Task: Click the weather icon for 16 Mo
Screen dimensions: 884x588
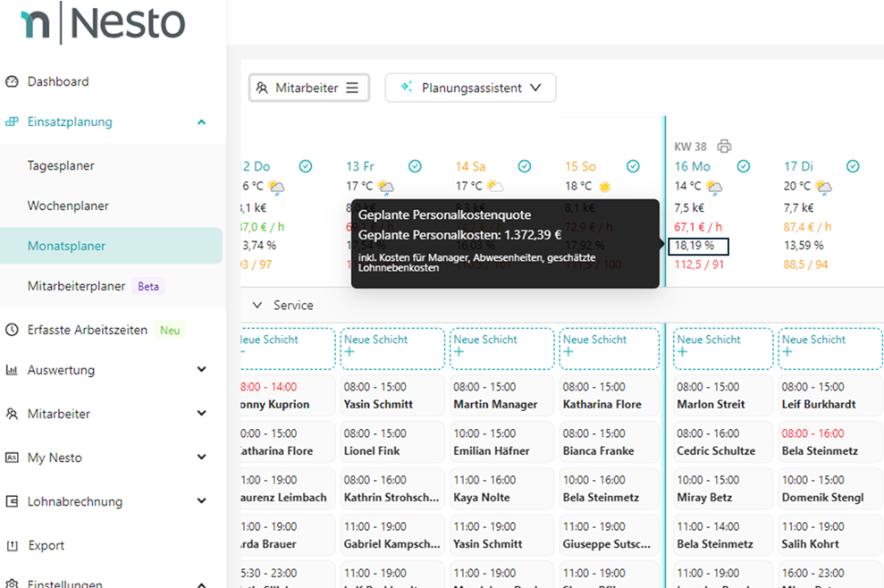Action: (714, 187)
